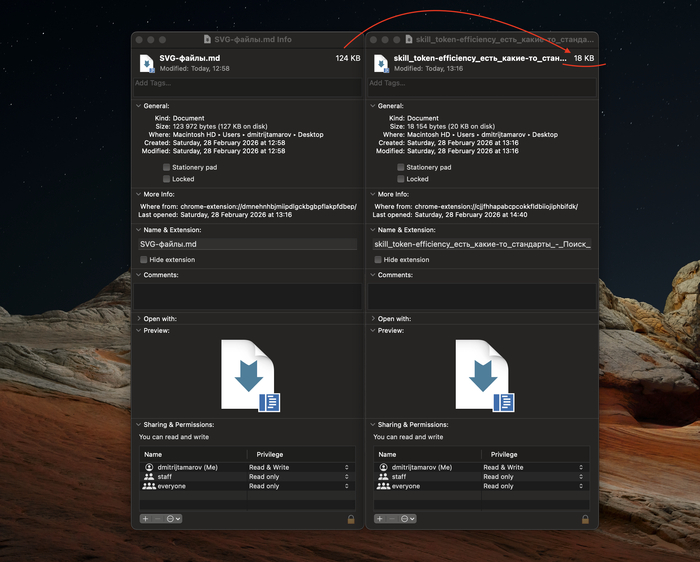Click the large preview thumbnail of SVG-файлы.md

coord(250,375)
